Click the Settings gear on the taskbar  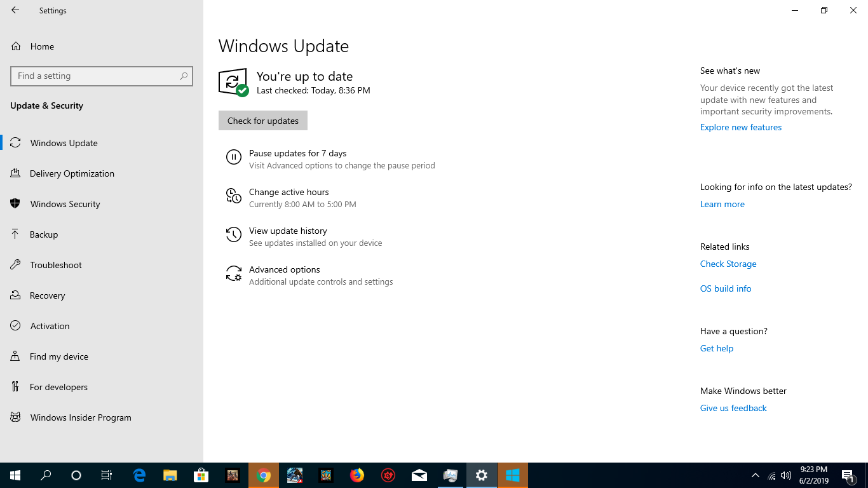[x=482, y=475]
